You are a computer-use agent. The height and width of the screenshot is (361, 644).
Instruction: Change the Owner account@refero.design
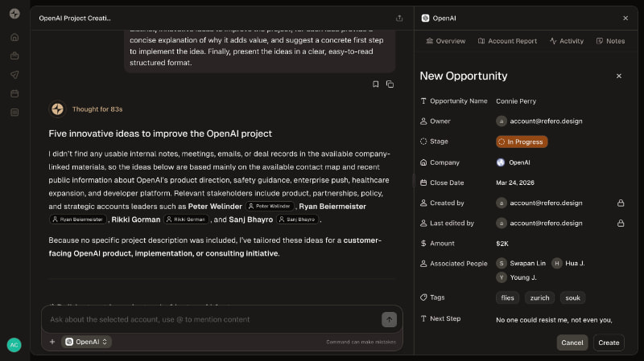(x=539, y=121)
